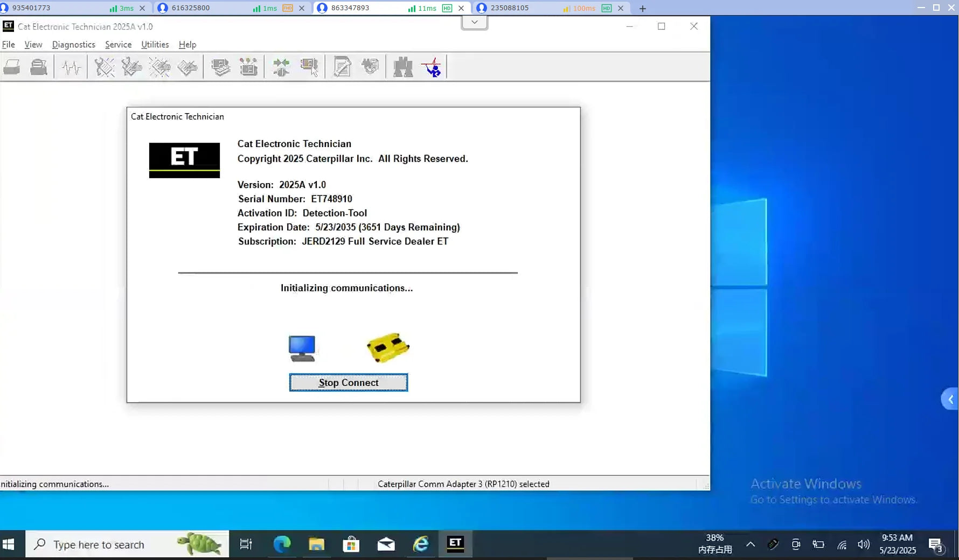Add a new session tab with plus button
Screen dimensions: 959x560
click(642, 9)
